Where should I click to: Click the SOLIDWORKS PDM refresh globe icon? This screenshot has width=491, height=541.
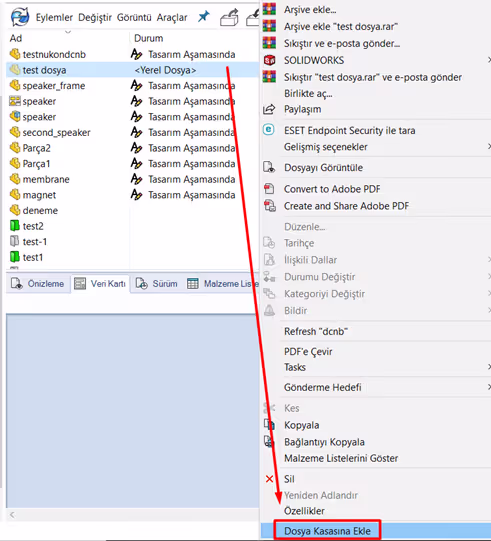pyautogui.click(x=19, y=17)
